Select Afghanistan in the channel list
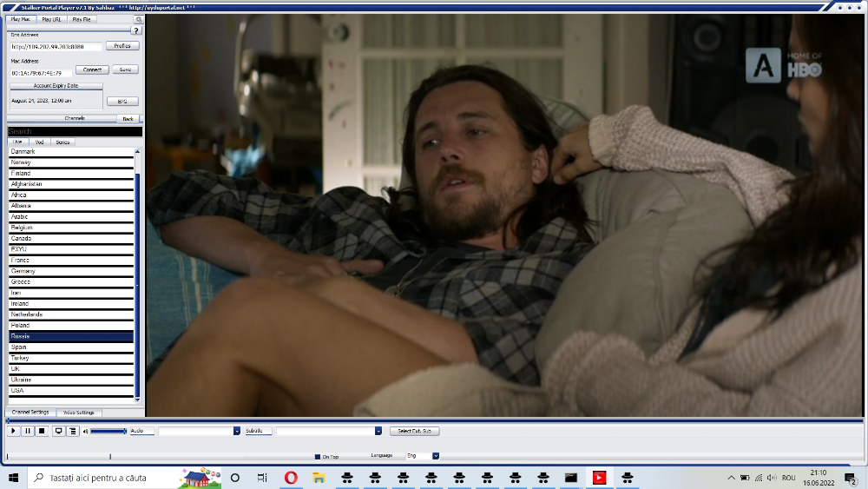This screenshot has width=868, height=489. click(x=71, y=184)
